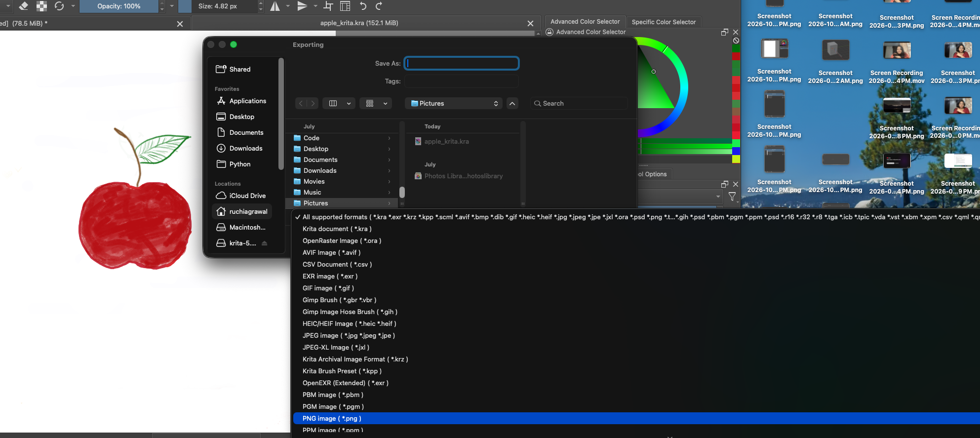
Task: Undo the last action in Krita
Action: 363,6
